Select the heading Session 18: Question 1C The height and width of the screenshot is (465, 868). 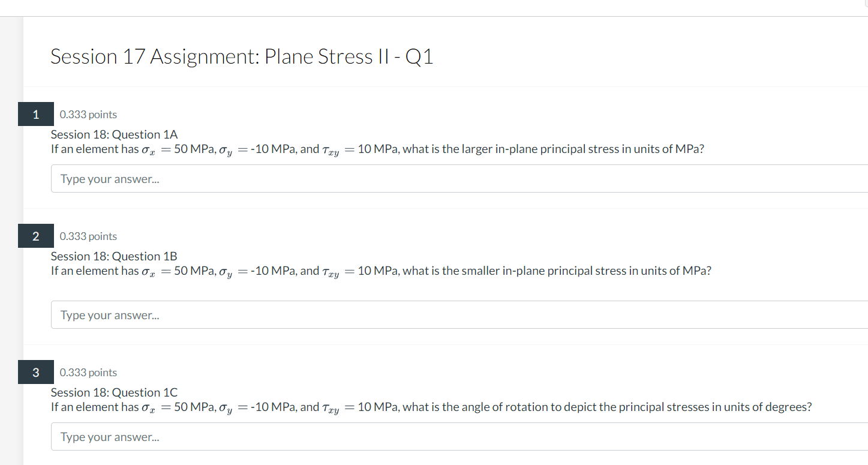[x=114, y=392]
